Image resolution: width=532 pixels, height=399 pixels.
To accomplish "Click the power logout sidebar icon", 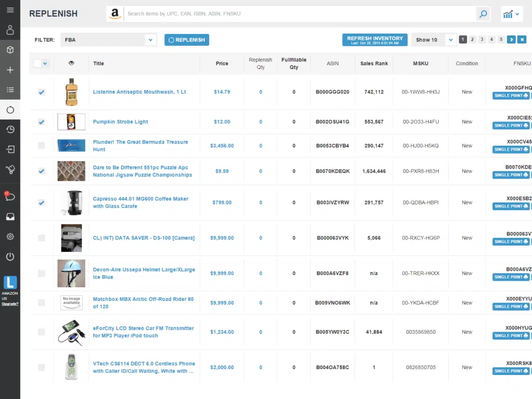I will pyautogui.click(x=10, y=257).
